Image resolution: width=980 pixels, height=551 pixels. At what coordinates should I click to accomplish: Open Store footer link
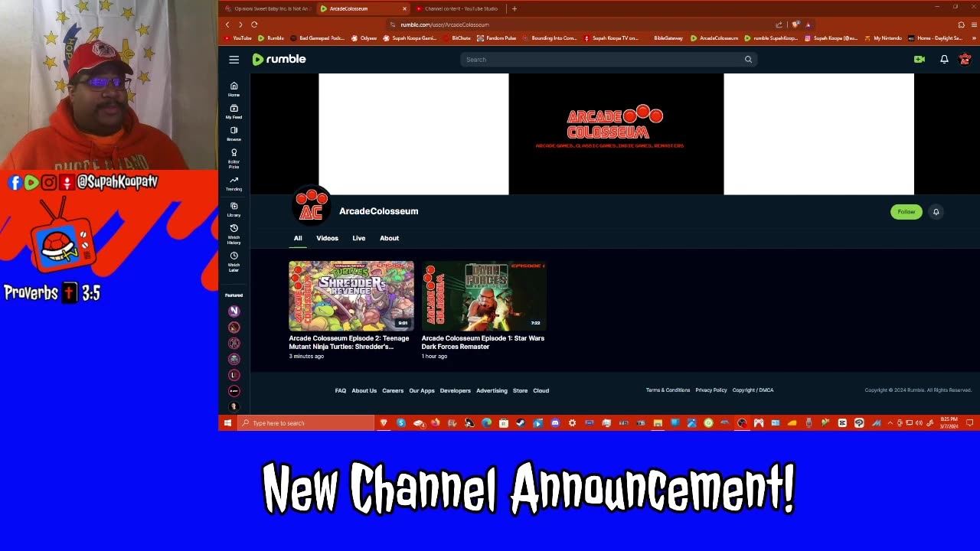(x=520, y=390)
